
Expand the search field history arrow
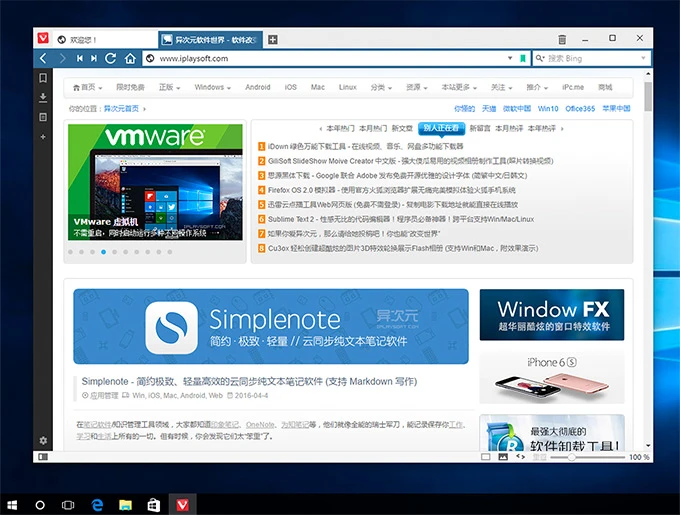pyautogui.click(x=643, y=58)
